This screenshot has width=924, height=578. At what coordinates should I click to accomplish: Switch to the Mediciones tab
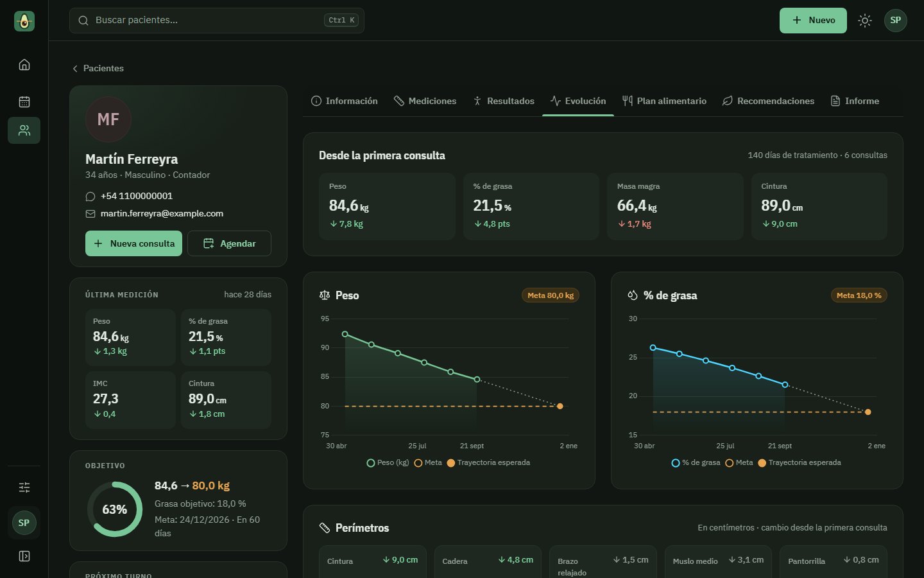(425, 101)
